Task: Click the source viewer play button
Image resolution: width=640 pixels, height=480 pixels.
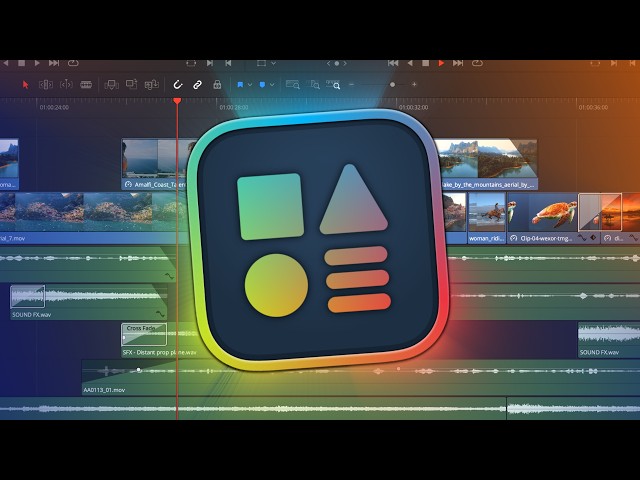Action: (x=37, y=63)
